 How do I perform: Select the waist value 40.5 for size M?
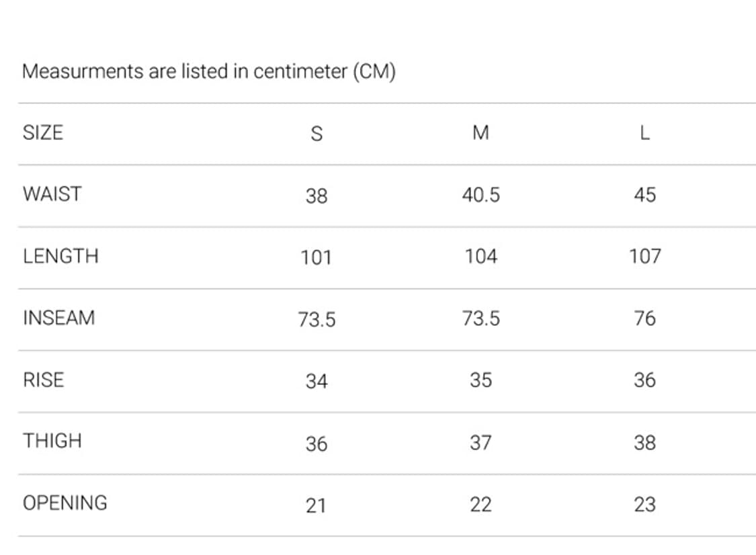point(480,196)
